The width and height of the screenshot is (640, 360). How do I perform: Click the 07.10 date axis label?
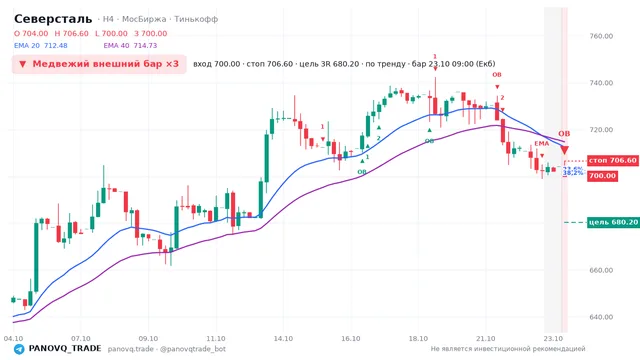pyautogui.click(x=80, y=339)
